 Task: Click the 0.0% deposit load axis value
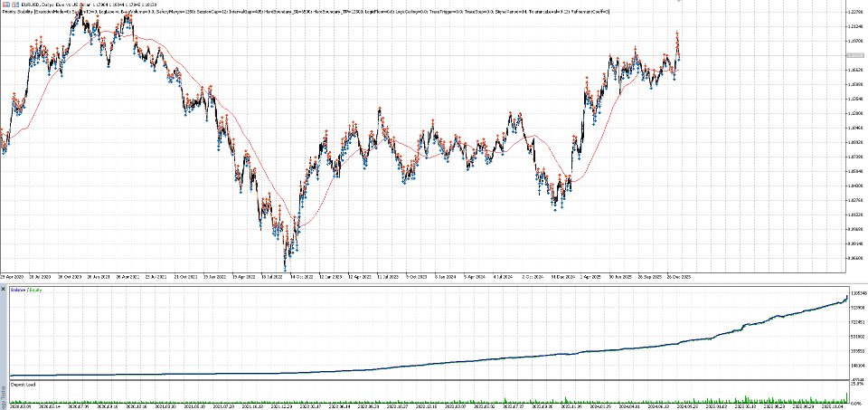pos(857,404)
